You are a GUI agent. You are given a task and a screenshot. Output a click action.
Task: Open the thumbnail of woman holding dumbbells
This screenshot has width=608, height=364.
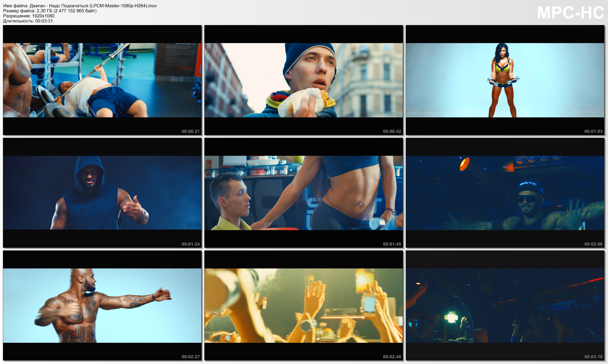[505, 80]
